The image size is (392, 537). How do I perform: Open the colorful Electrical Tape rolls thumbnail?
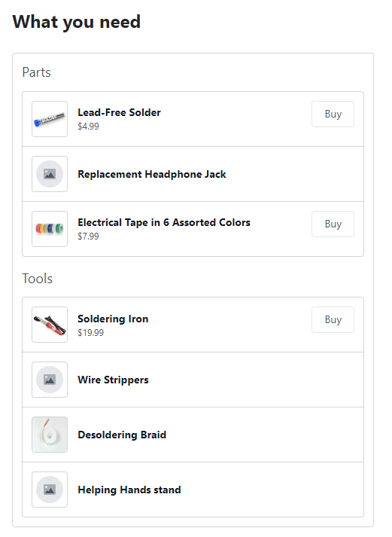point(50,229)
